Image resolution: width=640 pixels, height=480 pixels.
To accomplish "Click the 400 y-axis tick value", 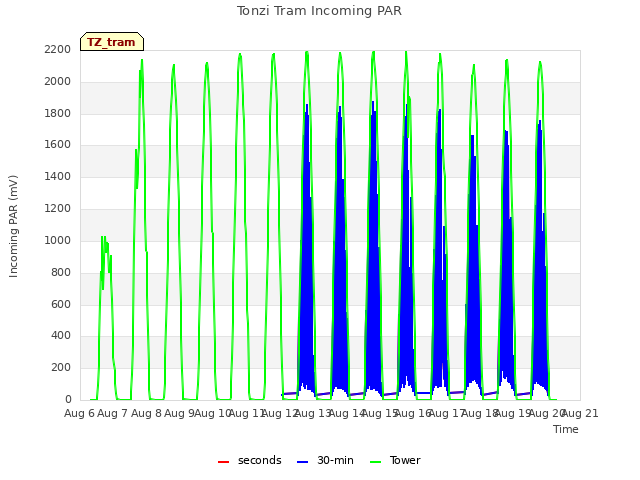I will tap(61, 336).
